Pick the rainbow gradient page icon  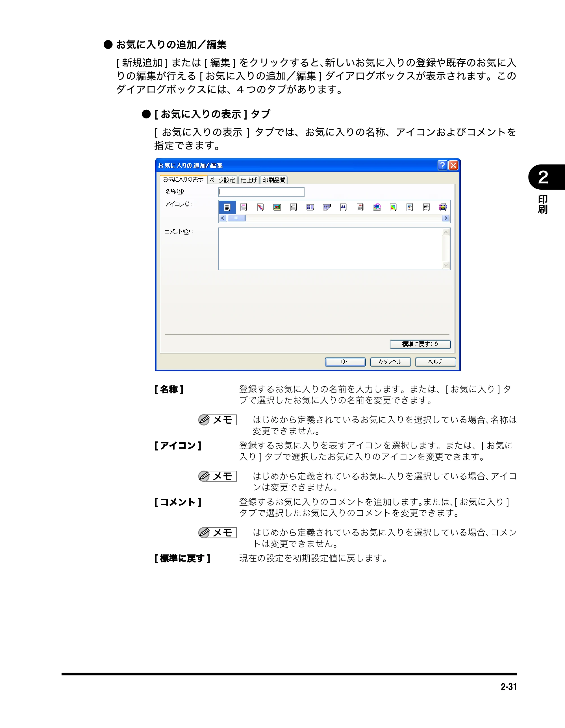(394, 207)
